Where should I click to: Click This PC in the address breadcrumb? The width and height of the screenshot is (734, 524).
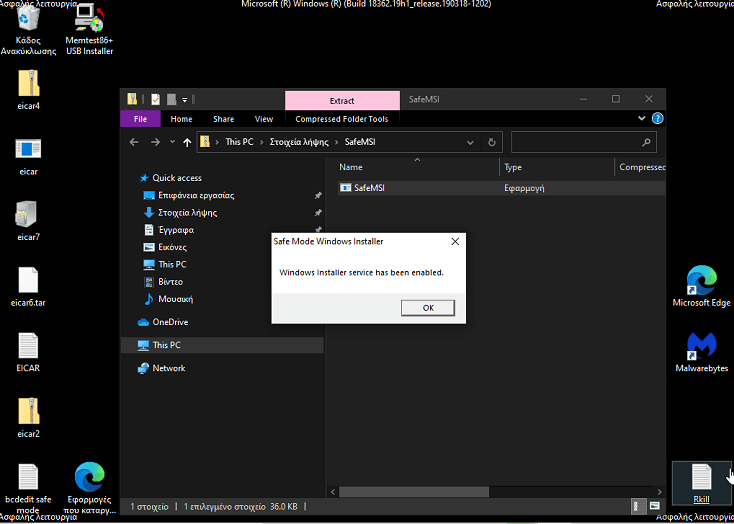239,142
